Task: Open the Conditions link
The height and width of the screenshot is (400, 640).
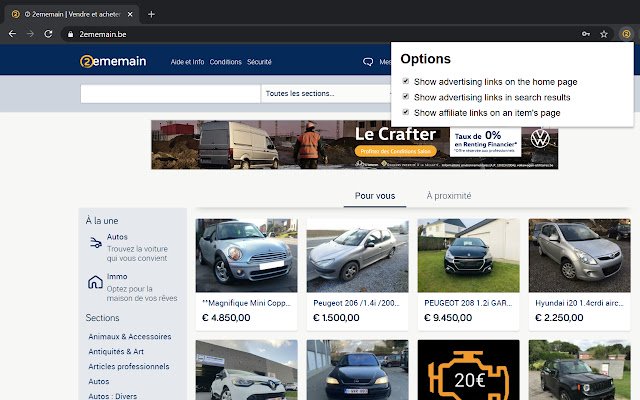Action: [x=225, y=62]
